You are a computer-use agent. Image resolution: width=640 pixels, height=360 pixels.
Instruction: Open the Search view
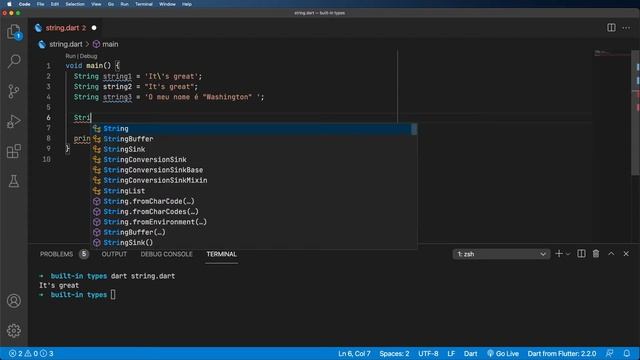pyautogui.click(x=14, y=61)
